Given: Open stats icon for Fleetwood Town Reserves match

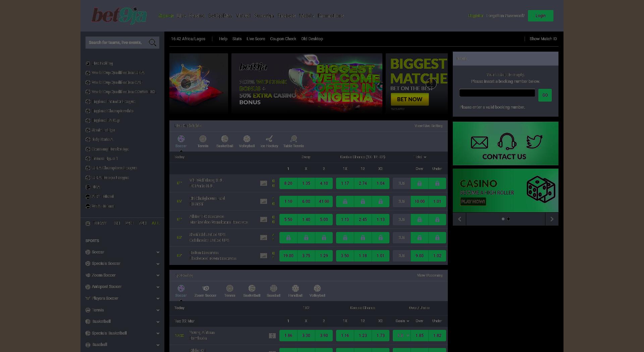Looking at the screenshot, I should tap(264, 256).
